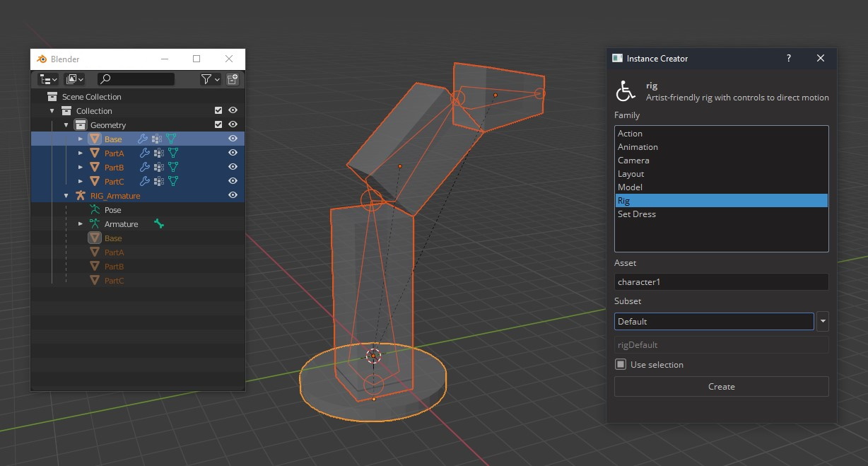This screenshot has width=868, height=466.
Task: Choose Camera in the Family list
Action: [721, 161]
